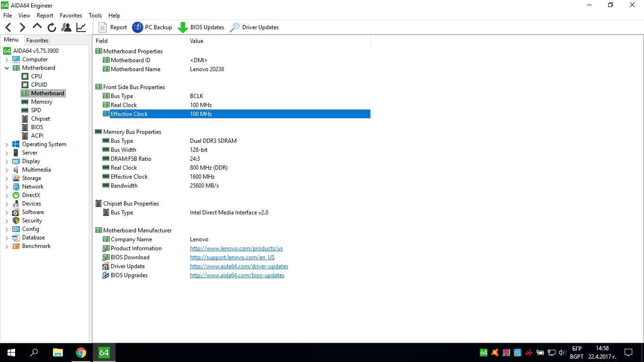The width and height of the screenshot is (644, 362).
Task: Click BIOS Updates green arrow button
Action: [x=201, y=27]
